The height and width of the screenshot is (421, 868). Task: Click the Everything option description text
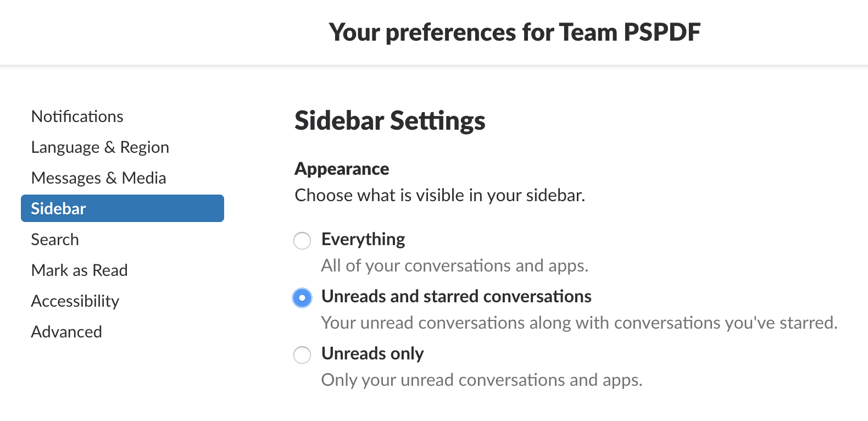(454, 265)
